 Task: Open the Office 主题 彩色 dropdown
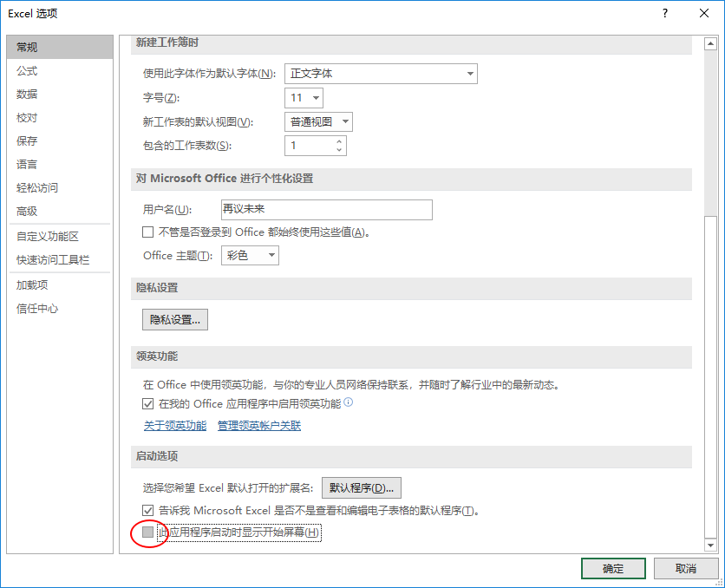250,256
